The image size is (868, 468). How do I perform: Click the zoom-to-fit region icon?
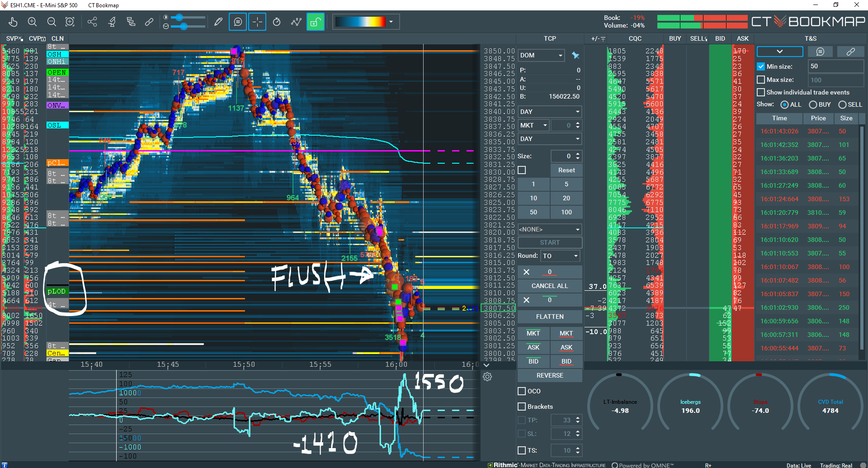(70, 22)
